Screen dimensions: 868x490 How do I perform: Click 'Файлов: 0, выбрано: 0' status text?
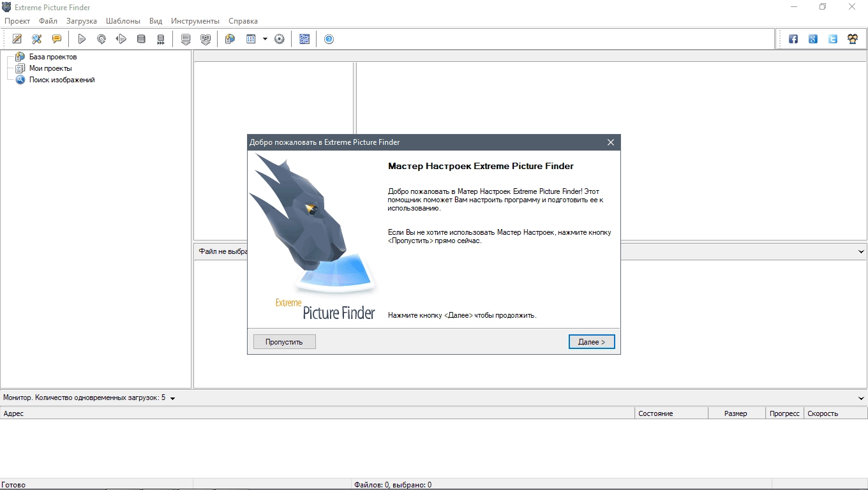(x=393, y=485)
